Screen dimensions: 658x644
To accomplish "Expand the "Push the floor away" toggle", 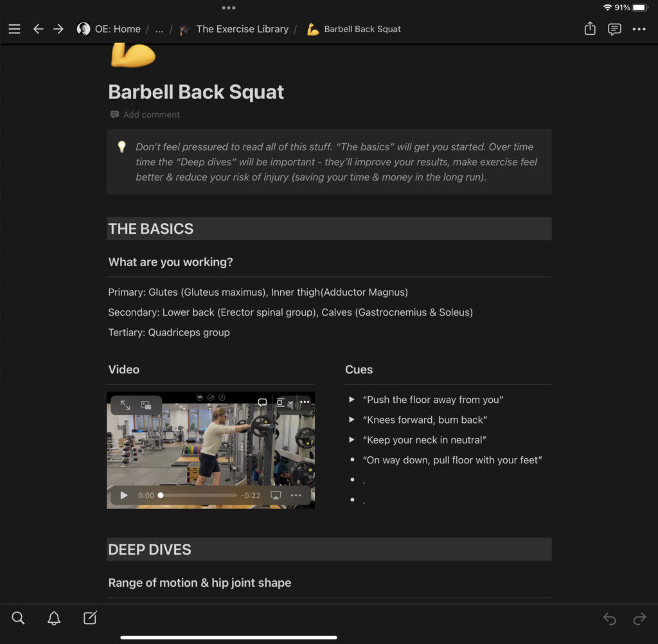I will [351, 400].
